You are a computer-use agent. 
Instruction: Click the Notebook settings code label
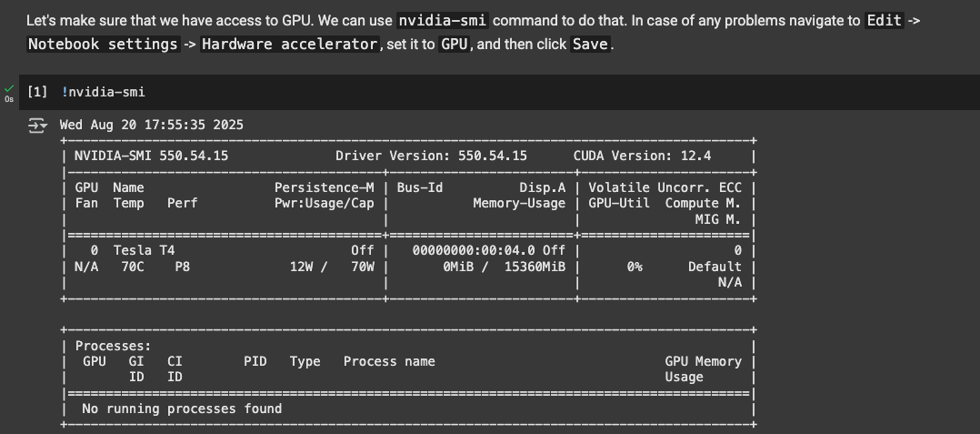coord(103,45)
